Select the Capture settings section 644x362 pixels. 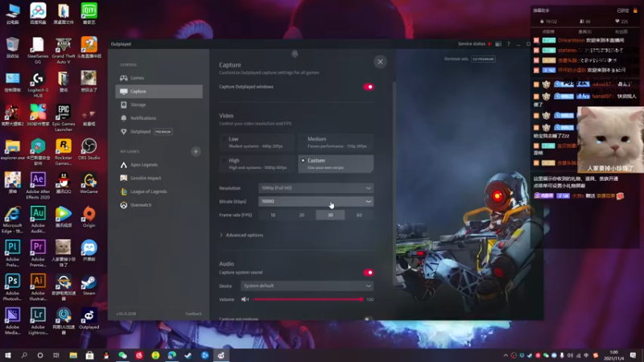(x=159, y=92)
